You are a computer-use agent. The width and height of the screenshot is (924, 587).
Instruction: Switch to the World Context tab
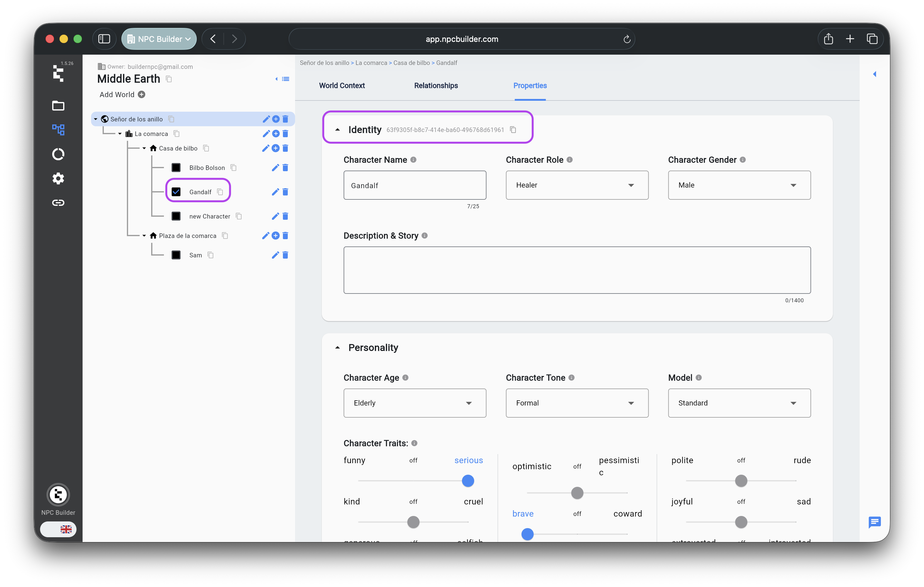pyautogui.click(x=341, y=86)
